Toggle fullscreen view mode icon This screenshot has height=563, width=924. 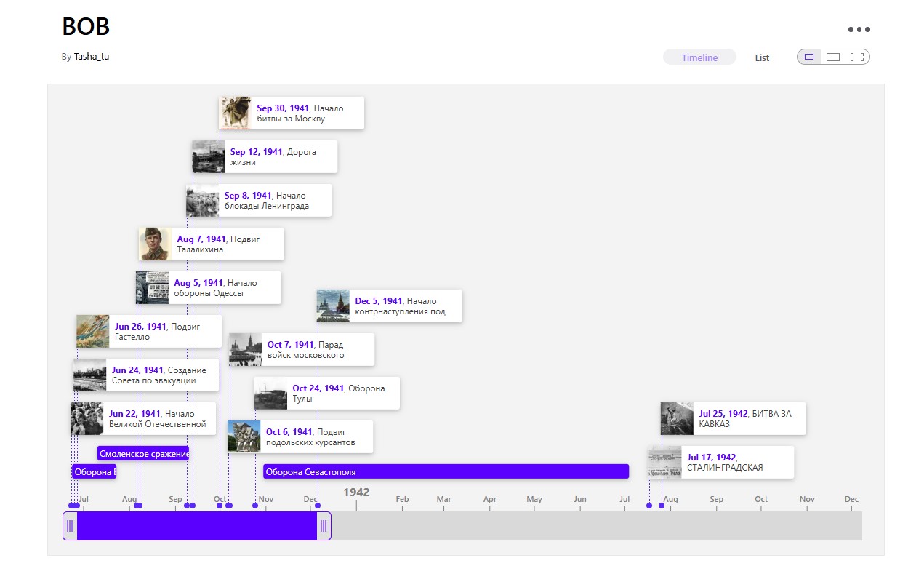(856, 57)
